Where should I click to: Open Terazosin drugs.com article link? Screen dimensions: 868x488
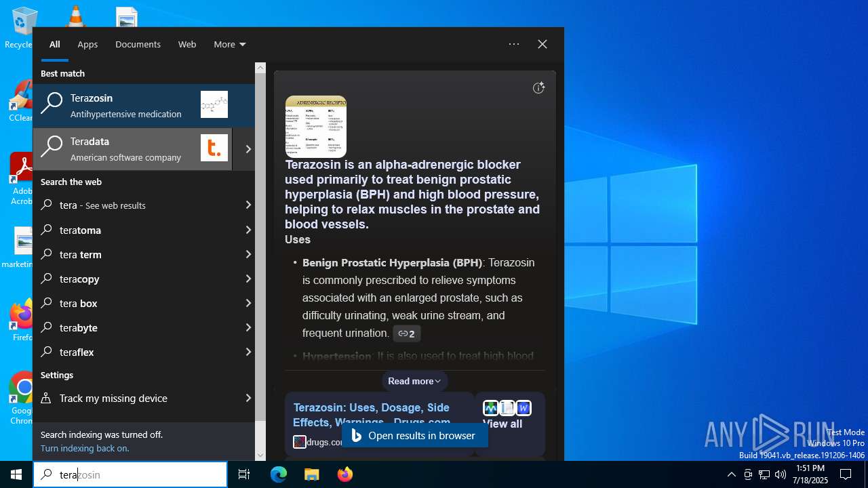(372, 415)
